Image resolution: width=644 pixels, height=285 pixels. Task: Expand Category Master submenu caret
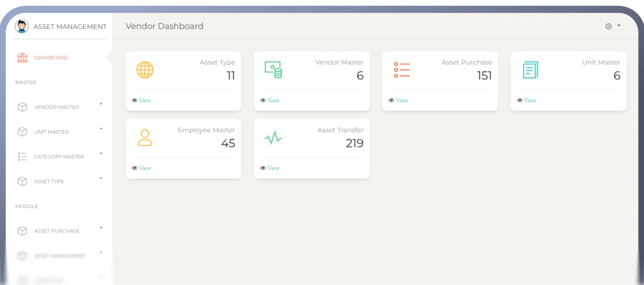click(x=101, y=153)
